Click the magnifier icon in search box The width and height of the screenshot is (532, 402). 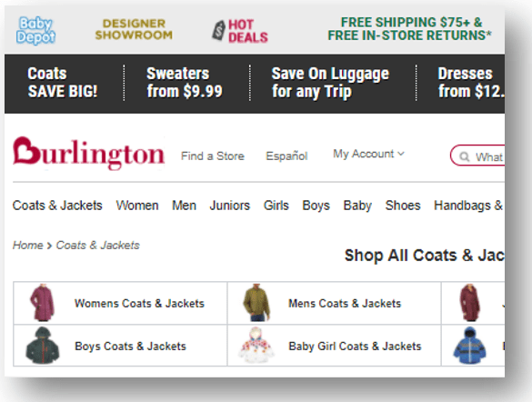[464, 156]
